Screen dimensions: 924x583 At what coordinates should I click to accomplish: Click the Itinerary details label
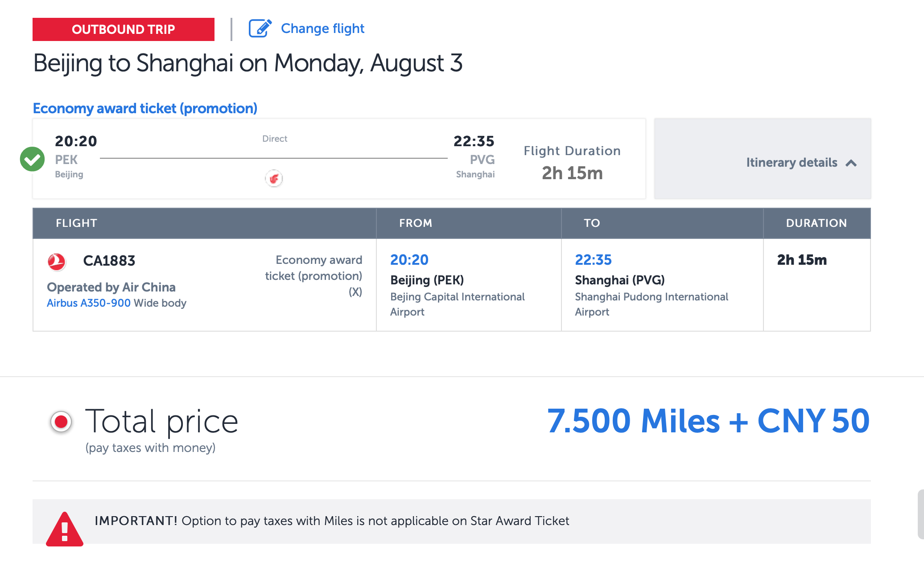792,163
